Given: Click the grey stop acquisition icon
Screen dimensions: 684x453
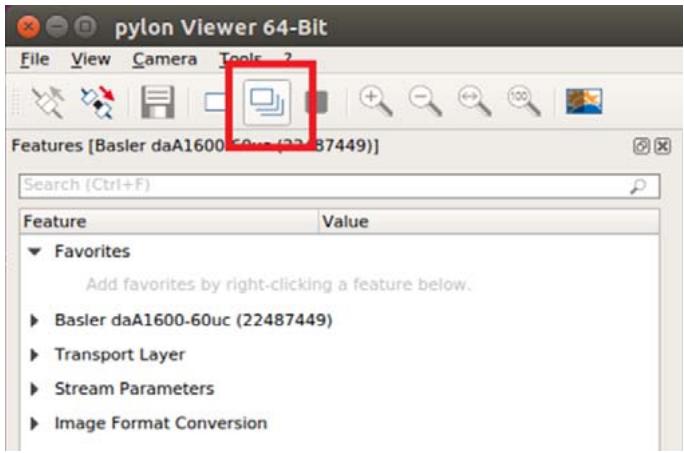Looking at the screenshot, I should click(x=317, y=102).
